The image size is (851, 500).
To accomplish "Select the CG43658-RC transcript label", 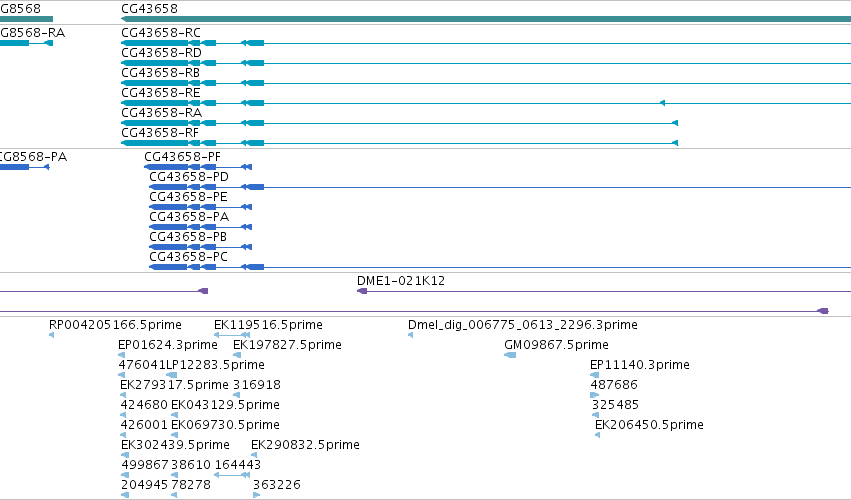I will point(161,33).
